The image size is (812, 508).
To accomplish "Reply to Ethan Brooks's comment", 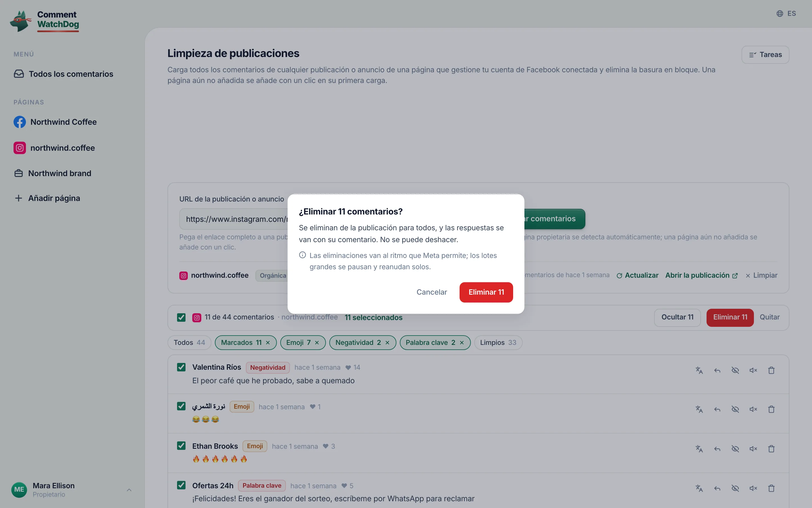I will [717, 449].
